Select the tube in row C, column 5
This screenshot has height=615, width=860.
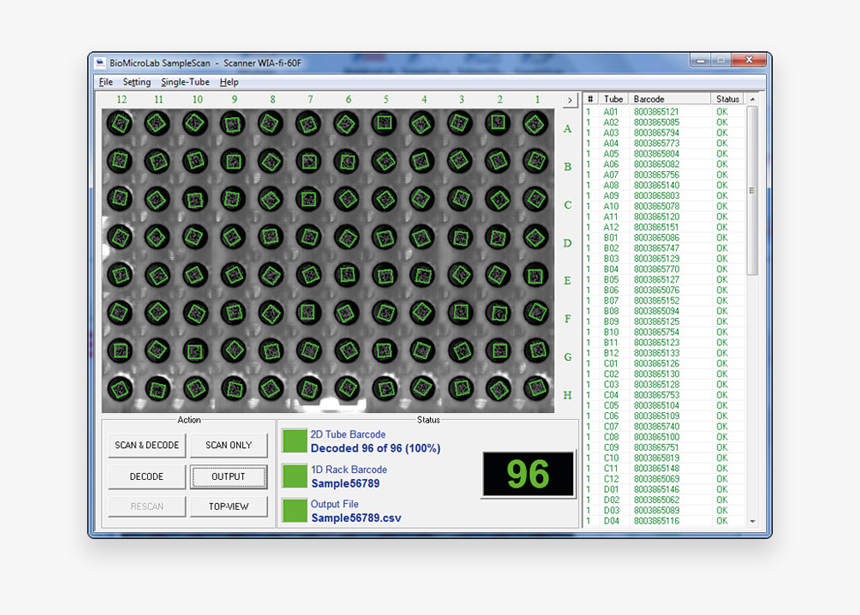(x=384, y=199)
